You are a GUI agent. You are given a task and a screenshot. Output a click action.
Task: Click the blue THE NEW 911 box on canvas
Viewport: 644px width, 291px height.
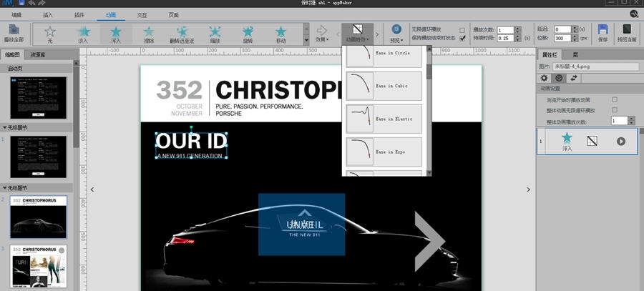click(301, 224)
